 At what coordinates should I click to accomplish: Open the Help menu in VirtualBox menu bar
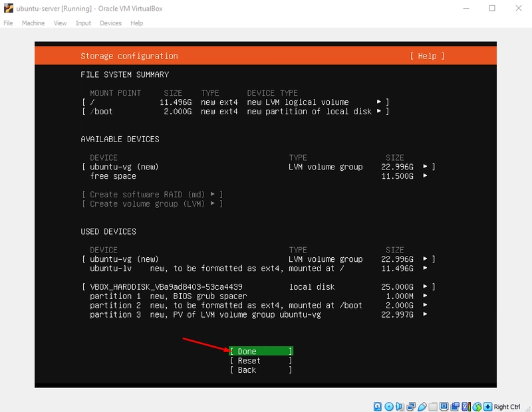pos(137,23)
